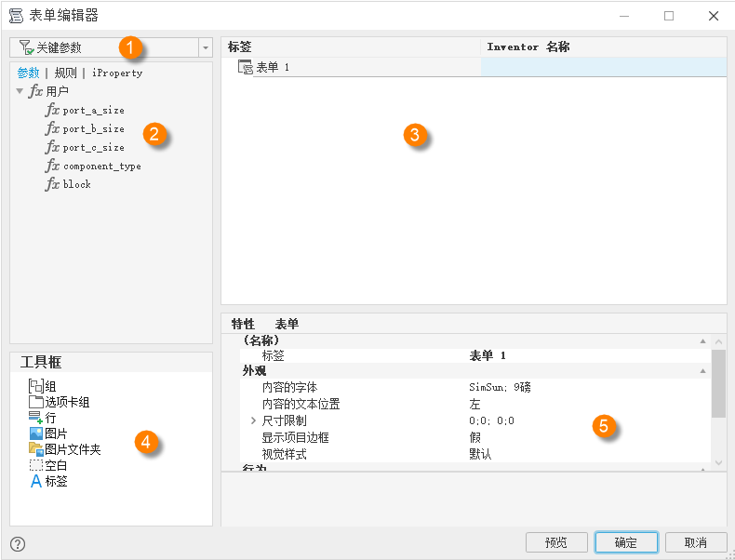Click the fx icon of port_c_size
The height and width of the screenshot is (560, 735).
tap(52, 147)
